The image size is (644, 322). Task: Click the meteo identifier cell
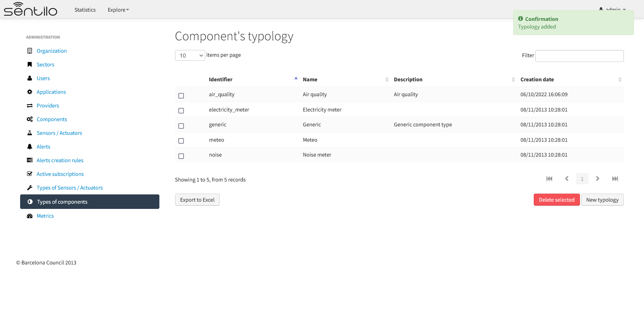[x=217, y=140]
